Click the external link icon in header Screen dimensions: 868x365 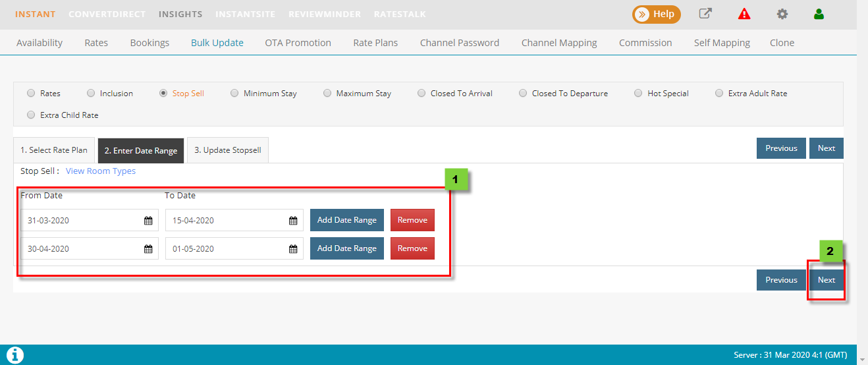click(x=705, y=14)
